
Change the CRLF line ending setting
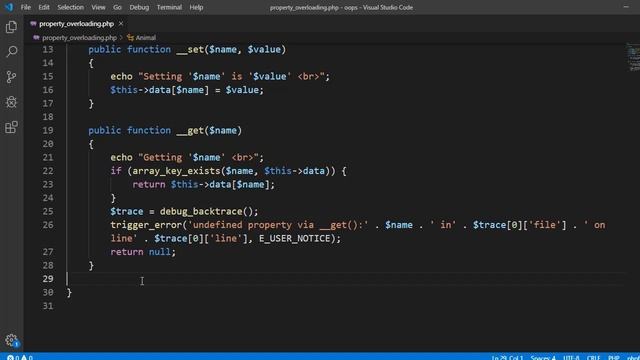[593, 358]
